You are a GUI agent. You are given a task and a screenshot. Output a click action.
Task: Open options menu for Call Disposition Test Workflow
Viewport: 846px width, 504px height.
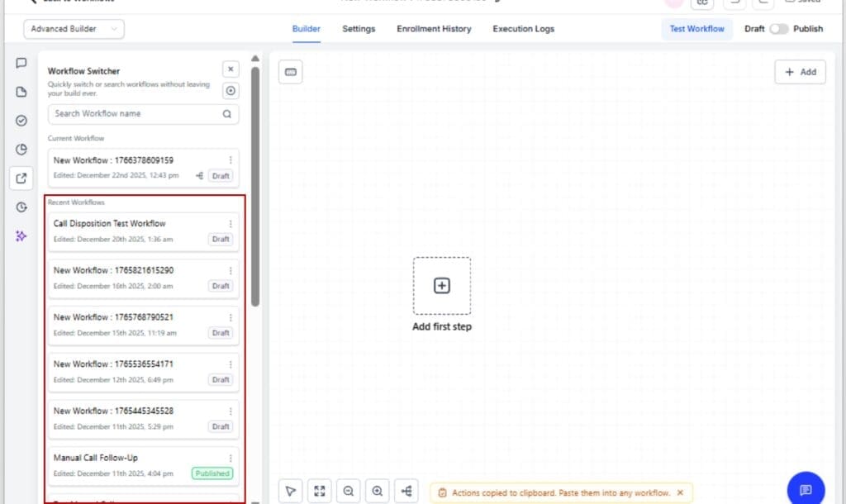point(231,224)
